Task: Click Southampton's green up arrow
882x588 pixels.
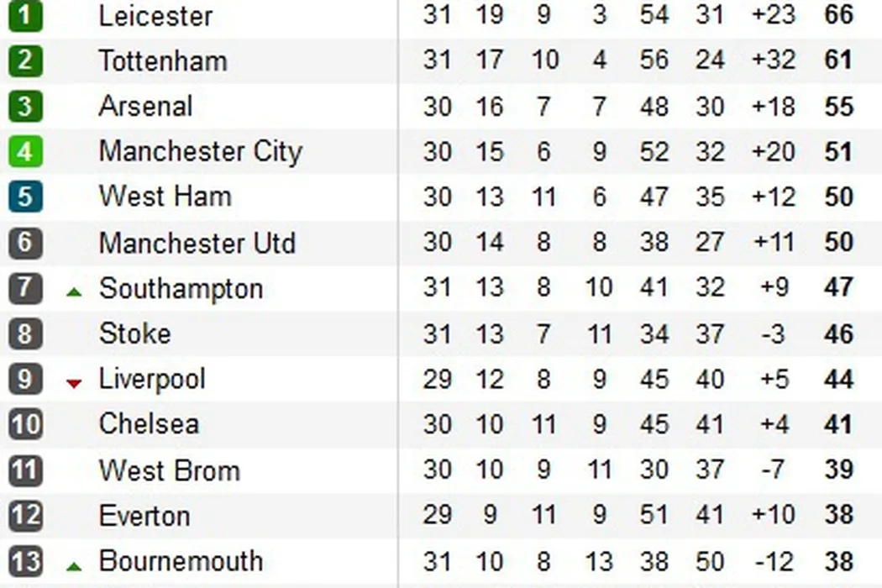Action: (x=74, y=292)
